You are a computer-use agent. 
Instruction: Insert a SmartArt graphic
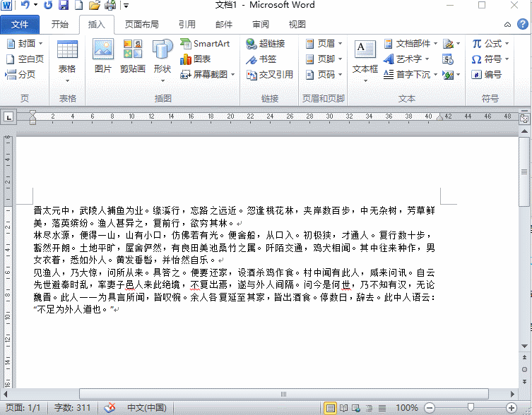point(205,43)
